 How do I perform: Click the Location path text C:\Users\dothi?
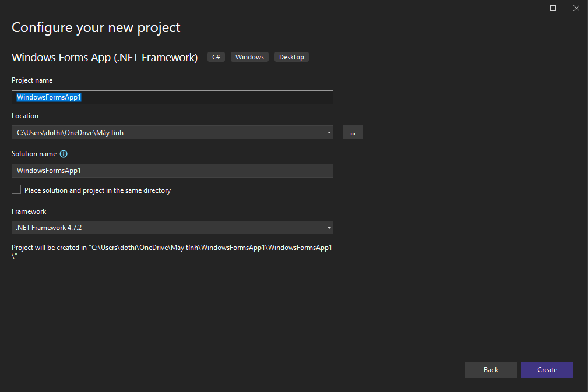click(x=70, y=133)
